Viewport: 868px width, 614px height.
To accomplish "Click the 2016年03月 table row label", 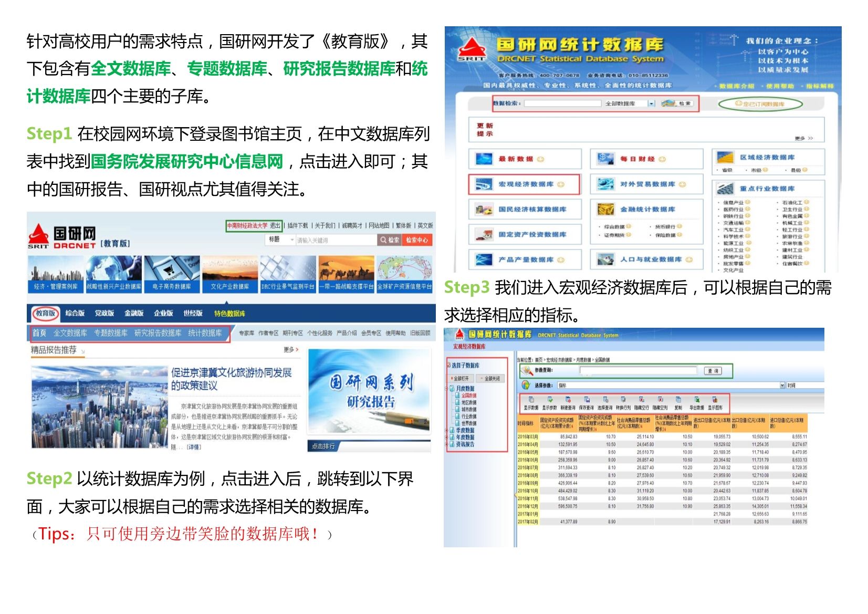I will [528, 436].
